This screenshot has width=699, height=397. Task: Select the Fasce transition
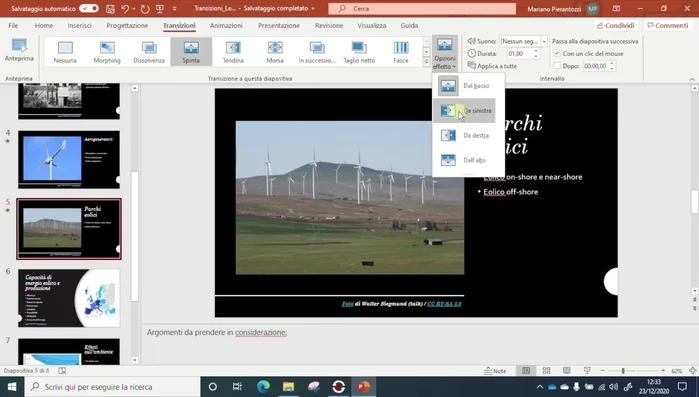[401, 52]
